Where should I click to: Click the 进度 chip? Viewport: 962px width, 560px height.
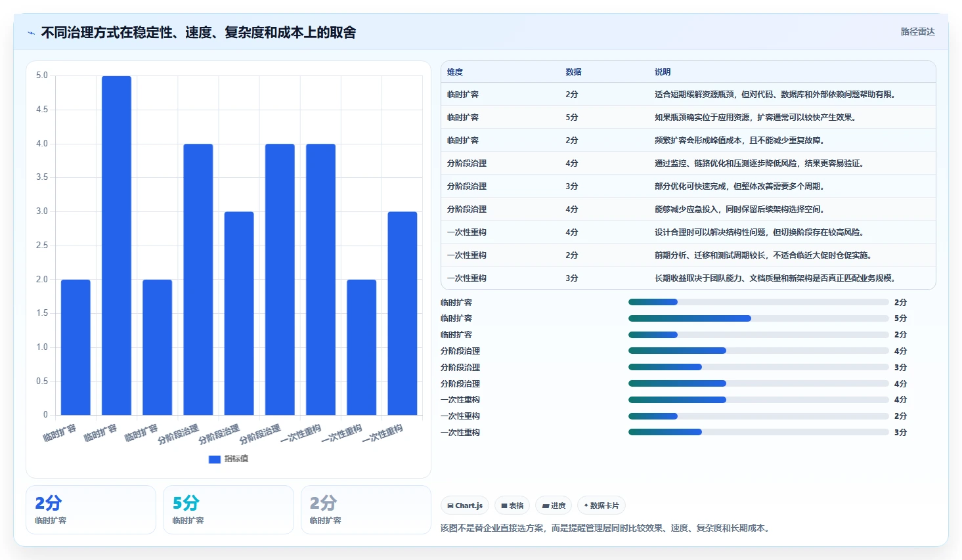tap(554, 506)
